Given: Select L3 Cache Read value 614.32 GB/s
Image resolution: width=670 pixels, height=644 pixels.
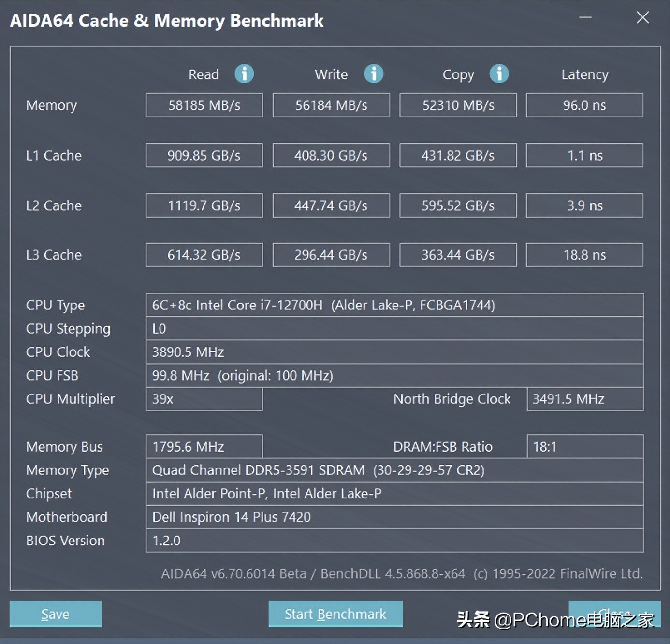Looking at the screenshot, I should point(204,255).
